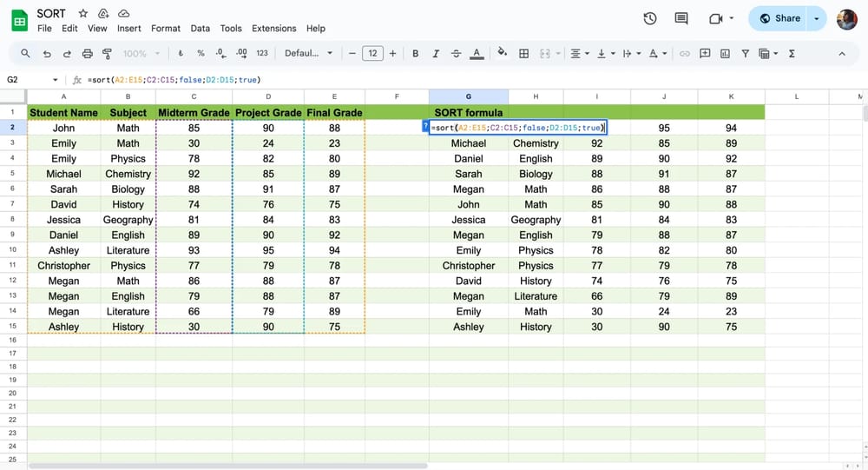Print the spreadsheet
Image resolution: width=868 pixels, height=470 pixels.
point(87,54)
